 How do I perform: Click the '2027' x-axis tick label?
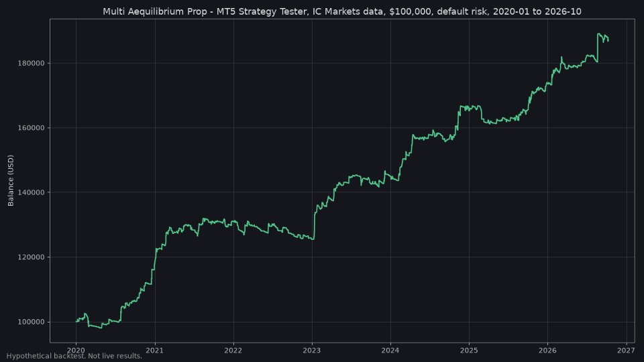click(627, 350)
